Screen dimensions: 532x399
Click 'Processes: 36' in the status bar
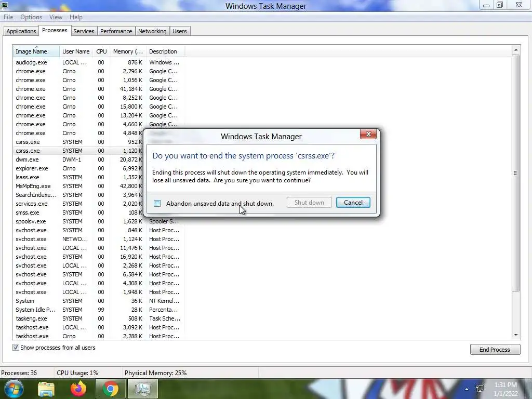[x=19, y=373]
